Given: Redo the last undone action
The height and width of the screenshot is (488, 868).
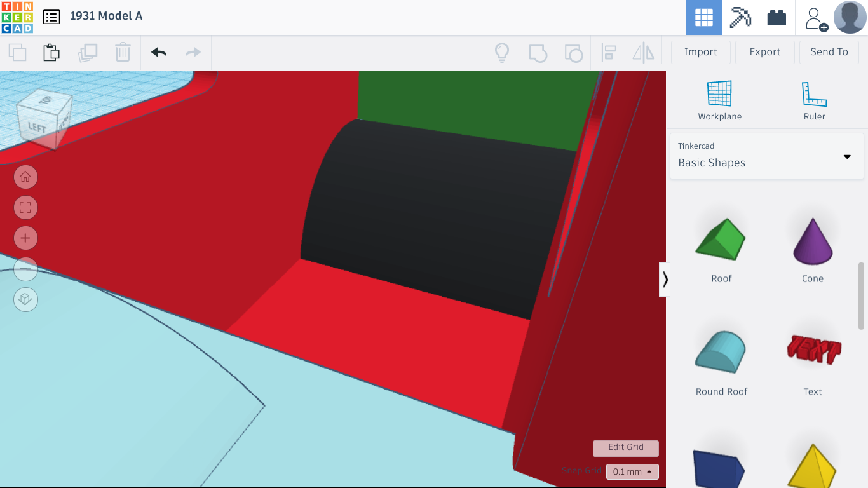Looking at the screenshot, I should [x=193, y=52].
